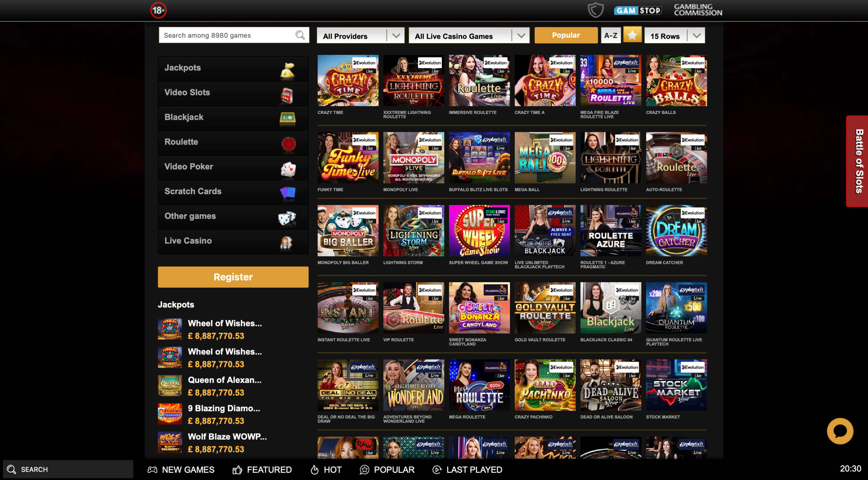Click the shield badge icon in header
868x480 pixels.
click(595, 10)
